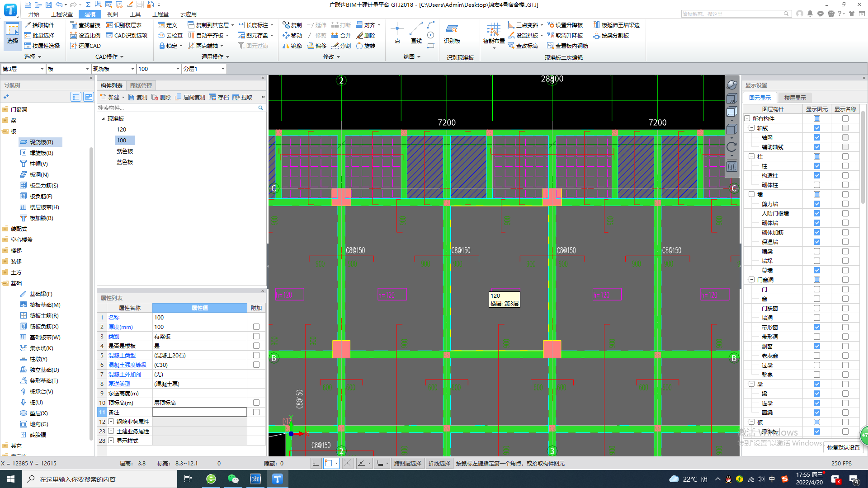Click the 批量选择 batch select tool
868x488 pixels.
click(x=39, y=35)
